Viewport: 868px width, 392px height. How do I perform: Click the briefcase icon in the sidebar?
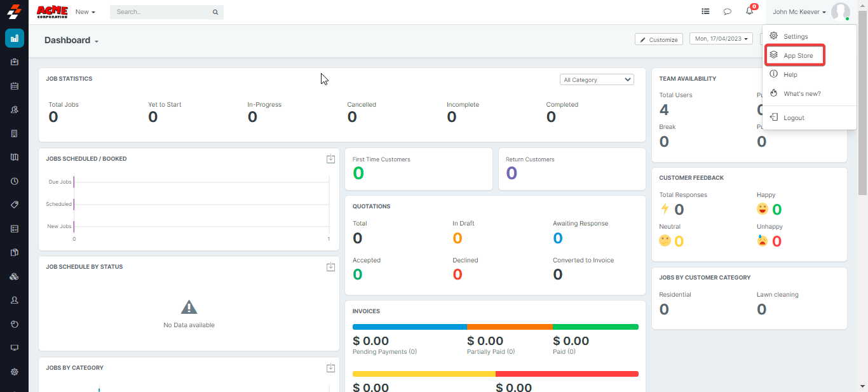pyautogui.click(x=14, y=62)
